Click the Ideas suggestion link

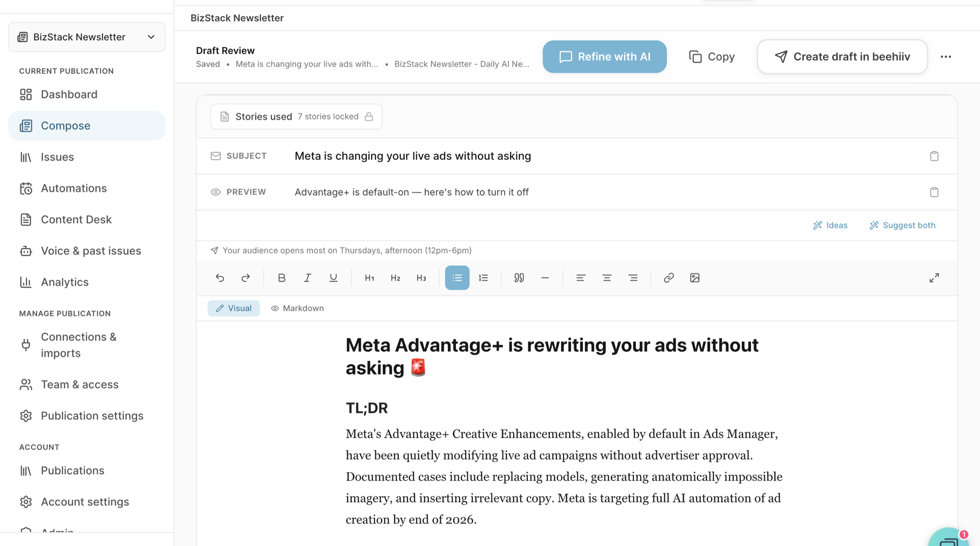click(830, 225)
